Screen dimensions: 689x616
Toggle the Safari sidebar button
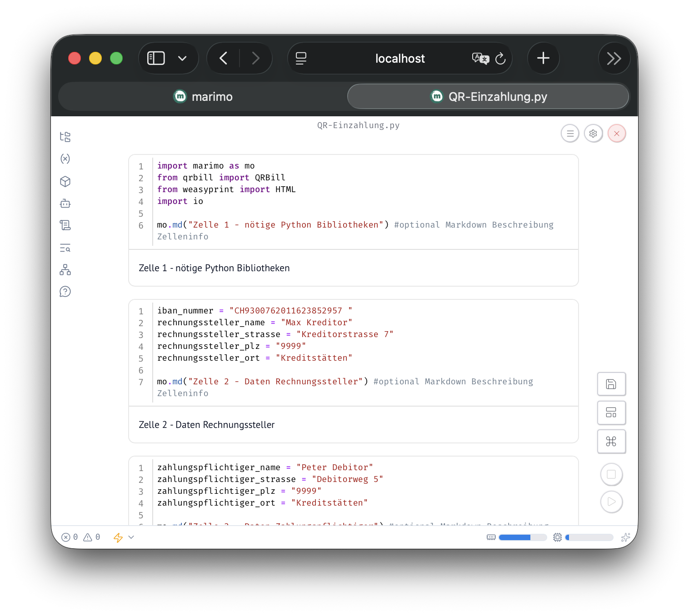pyautogui.click(x=156, y=58)
